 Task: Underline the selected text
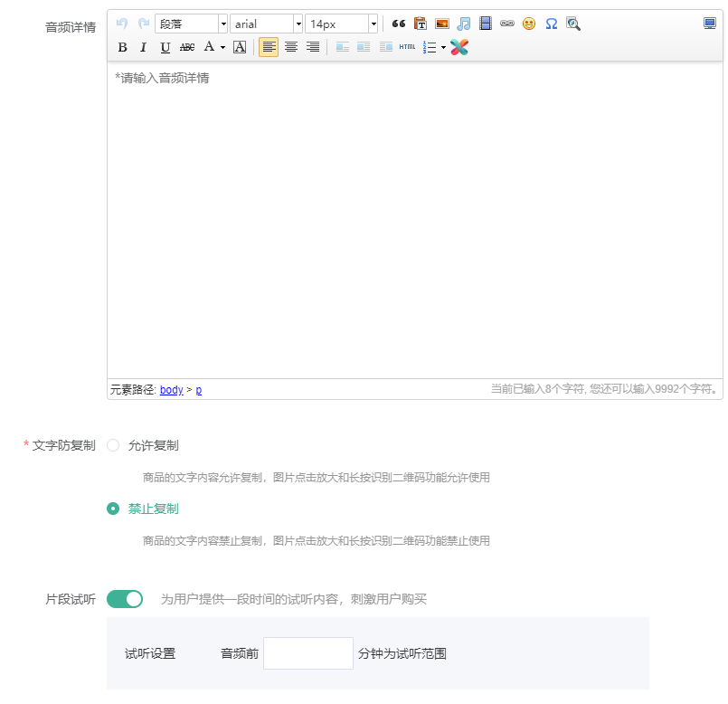pos(165,47)
